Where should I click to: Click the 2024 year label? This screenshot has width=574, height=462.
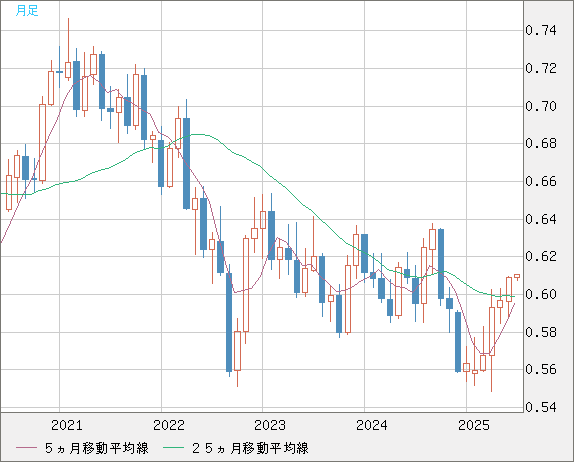[372, 425]
